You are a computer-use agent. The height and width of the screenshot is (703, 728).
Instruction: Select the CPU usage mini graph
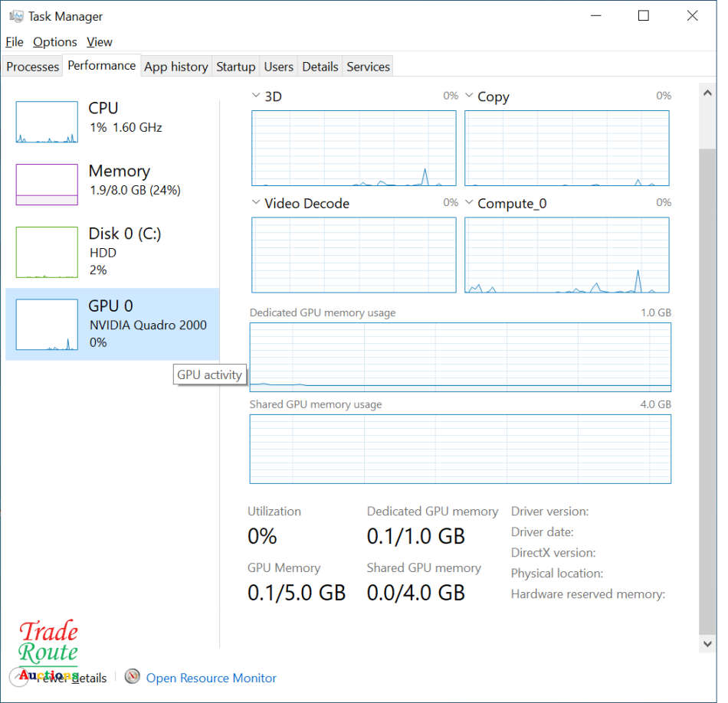point(47,122)
